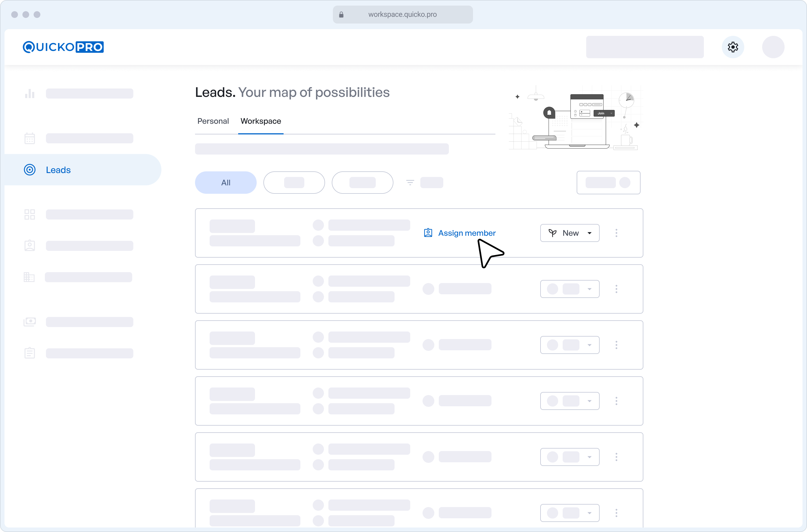The image size is (807, 532).
Task: Click the contact badge sidebar icon
Action: (x=29, y=245)
